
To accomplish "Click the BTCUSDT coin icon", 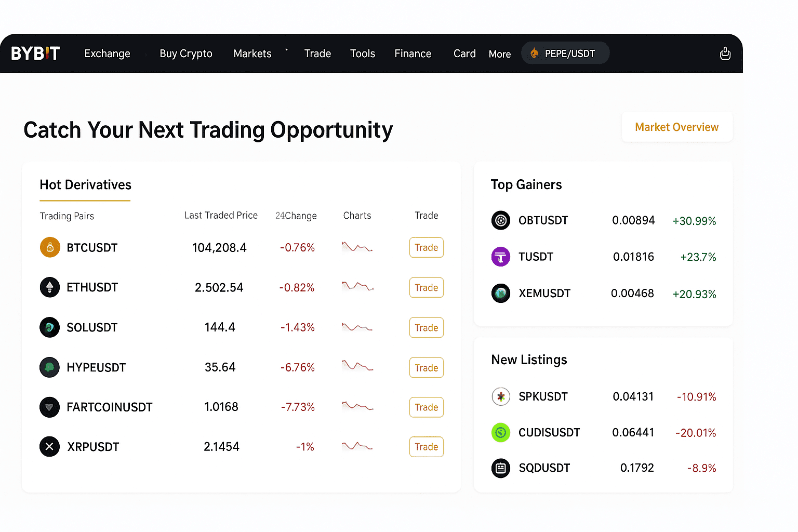I will tap(50, 247).
